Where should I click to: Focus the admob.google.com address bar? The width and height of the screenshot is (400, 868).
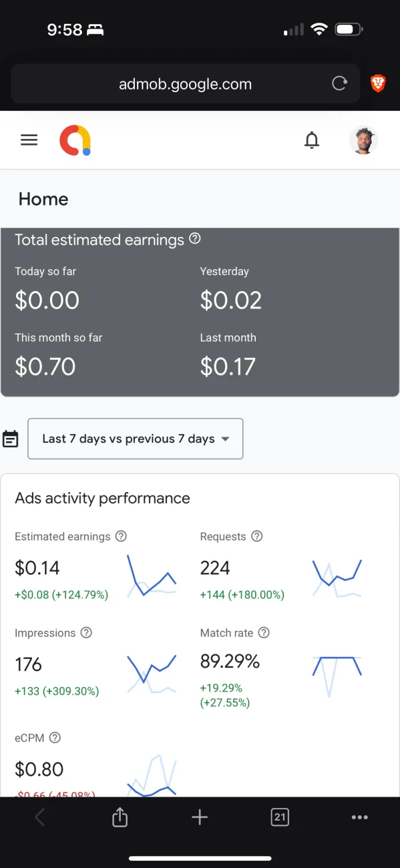click(185, 84)
